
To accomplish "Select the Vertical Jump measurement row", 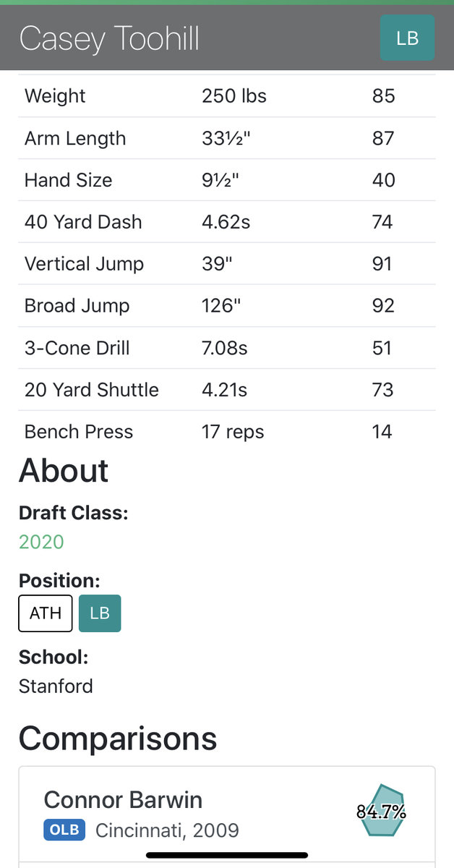I will (x=227, y=264).
